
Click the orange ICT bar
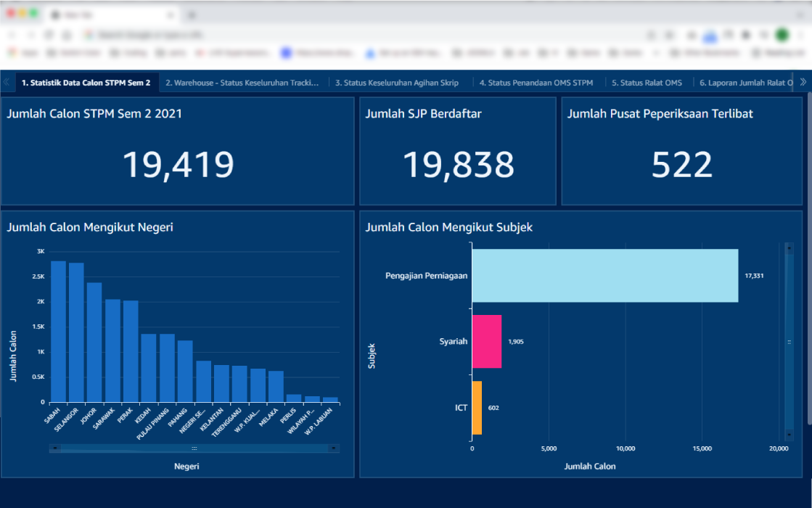477,407
